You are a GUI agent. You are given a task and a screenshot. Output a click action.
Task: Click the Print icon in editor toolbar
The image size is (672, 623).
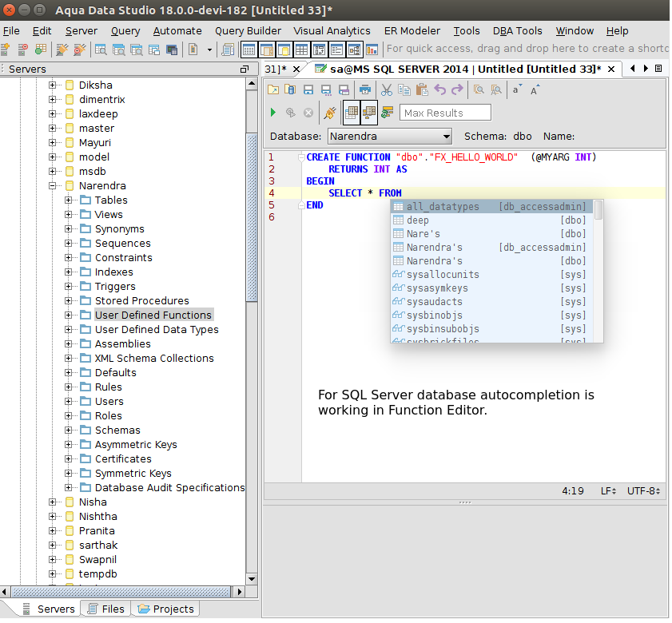point(365,89)
